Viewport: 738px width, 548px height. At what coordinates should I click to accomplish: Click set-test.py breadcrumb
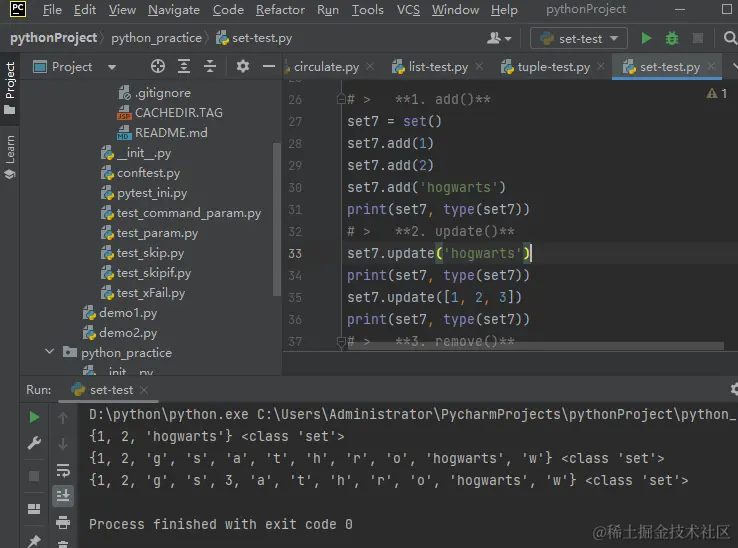tap(254, 38)
